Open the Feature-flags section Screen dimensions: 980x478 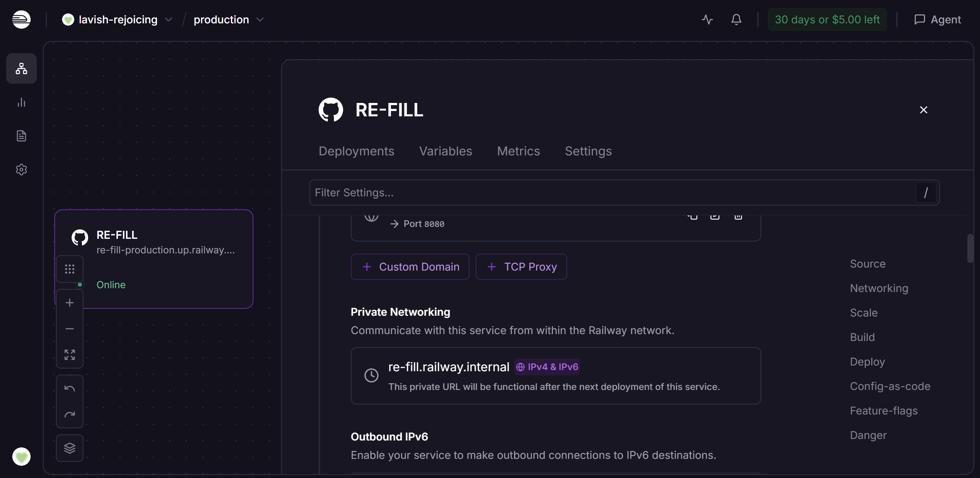(884, 411)
